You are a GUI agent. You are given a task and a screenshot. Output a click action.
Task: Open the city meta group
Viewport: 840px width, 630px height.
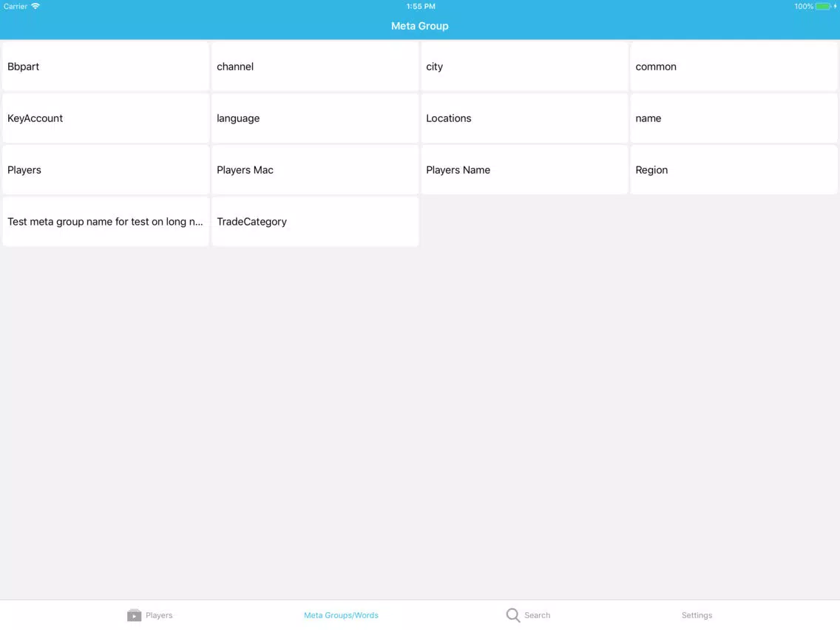(524, 67)
